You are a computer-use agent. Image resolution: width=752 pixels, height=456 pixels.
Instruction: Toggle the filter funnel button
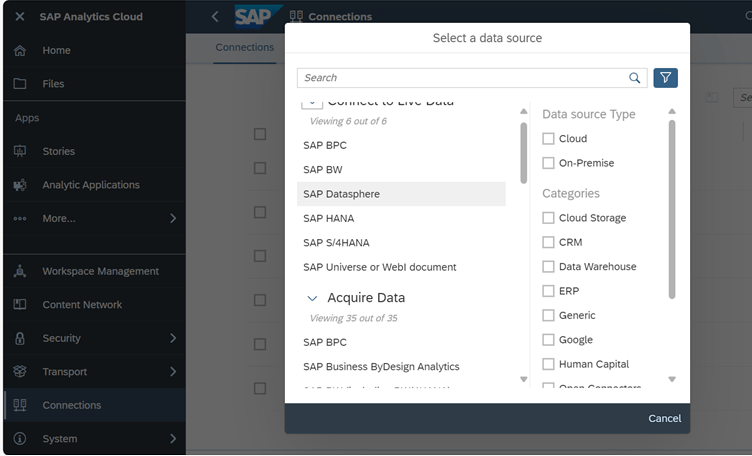pyautogui.click(x=665, y=78)
